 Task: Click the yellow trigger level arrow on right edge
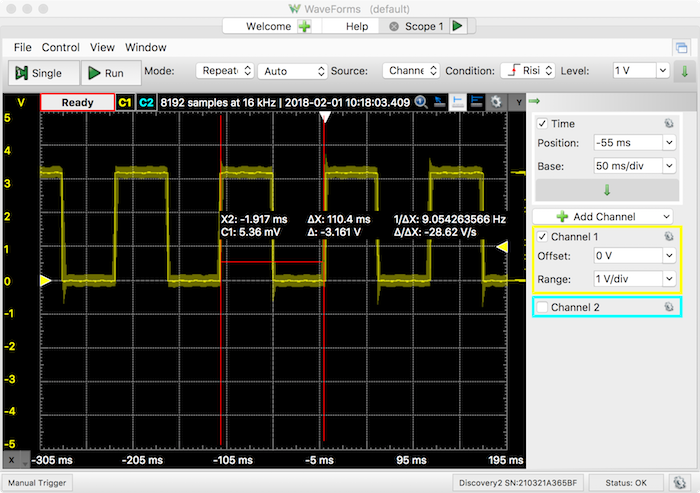[x=503, y=246]
